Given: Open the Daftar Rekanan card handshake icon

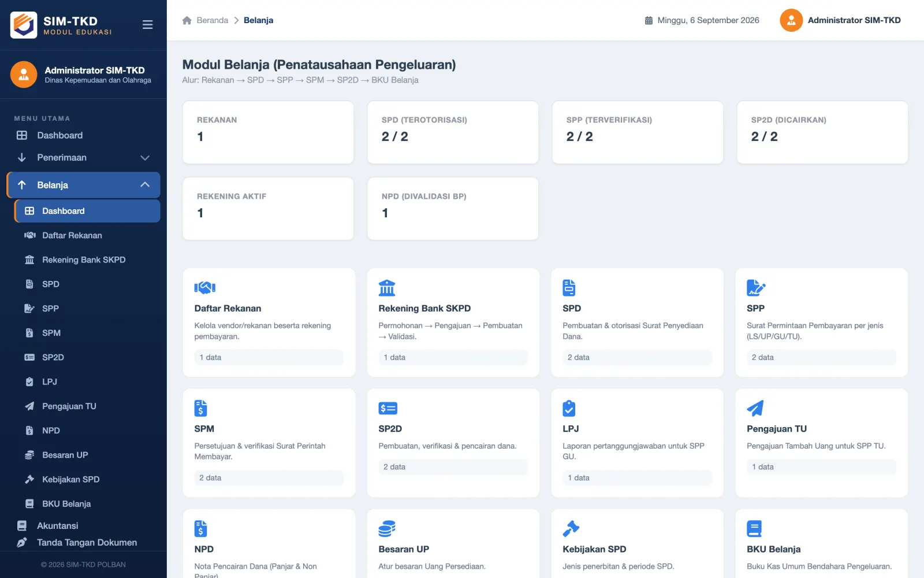Looking at the screenshot, I should coord(205,288).
